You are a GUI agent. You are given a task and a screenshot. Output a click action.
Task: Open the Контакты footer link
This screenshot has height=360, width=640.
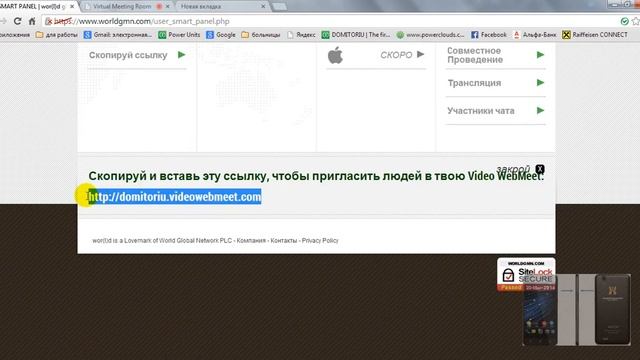pos(284,241)
